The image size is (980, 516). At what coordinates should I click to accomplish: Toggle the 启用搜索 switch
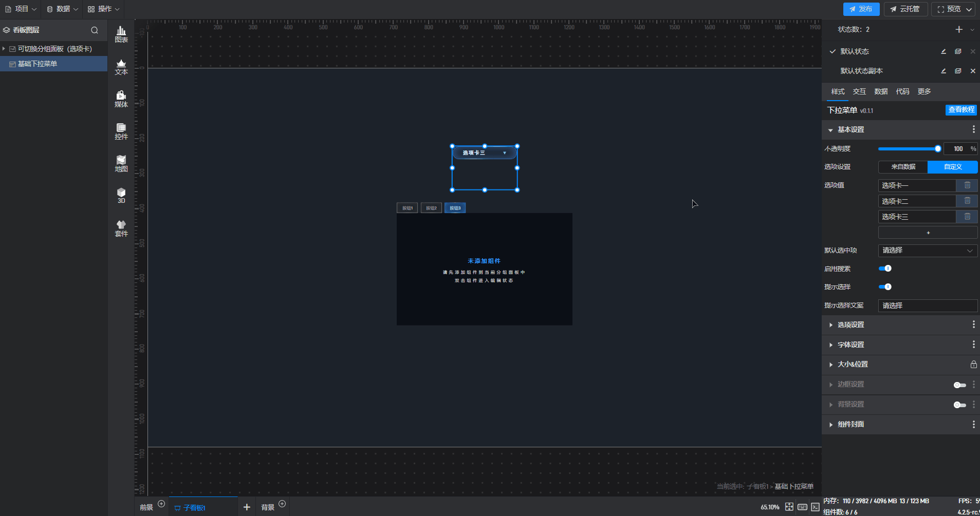point(885,269)
